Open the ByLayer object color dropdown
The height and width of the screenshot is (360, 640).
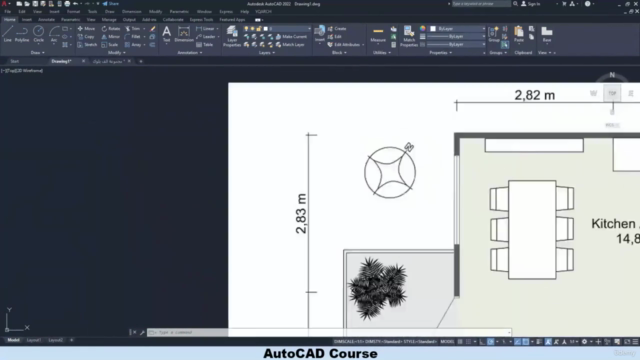point(458,29)
